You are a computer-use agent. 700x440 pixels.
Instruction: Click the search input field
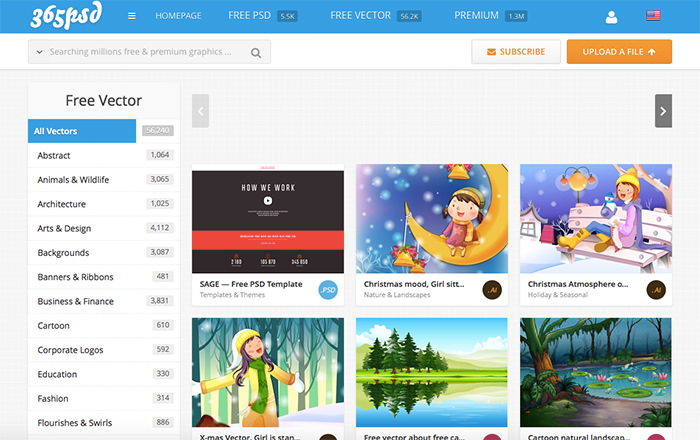(149, 52)
